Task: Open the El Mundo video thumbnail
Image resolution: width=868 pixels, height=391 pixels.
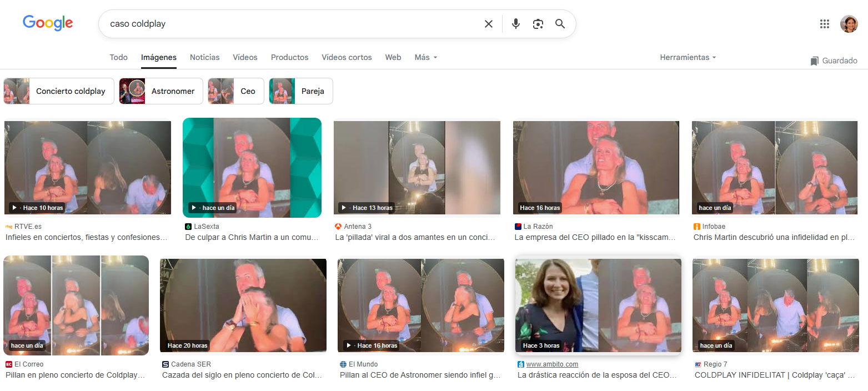Action: point(421,305)
